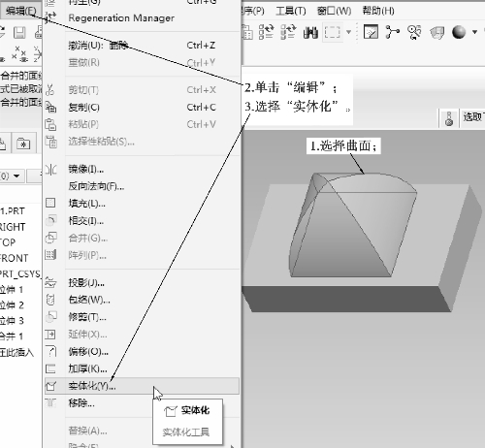Select 拉伸 1 feature in tree
Viewport: 485px width, 448px height.
(12, 290)
